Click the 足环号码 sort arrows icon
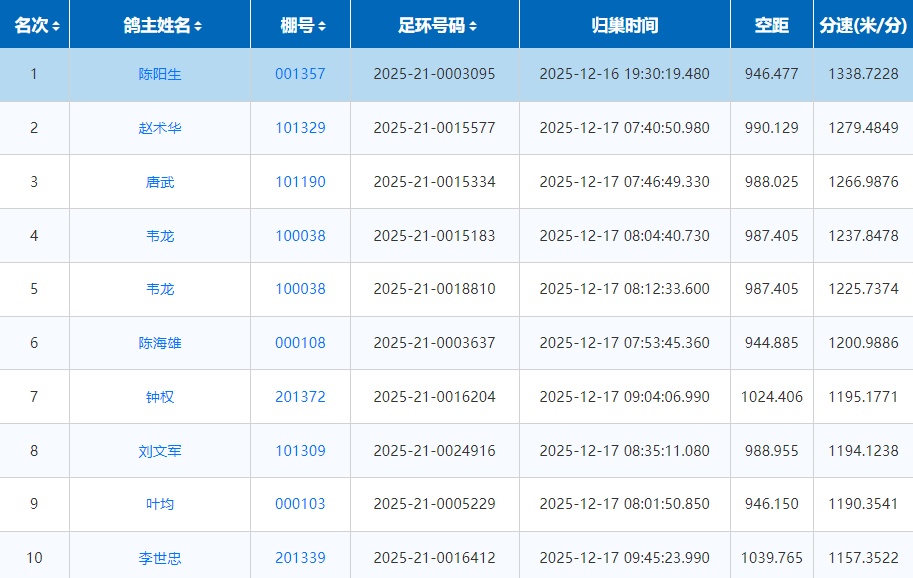 tap(473, 26)
